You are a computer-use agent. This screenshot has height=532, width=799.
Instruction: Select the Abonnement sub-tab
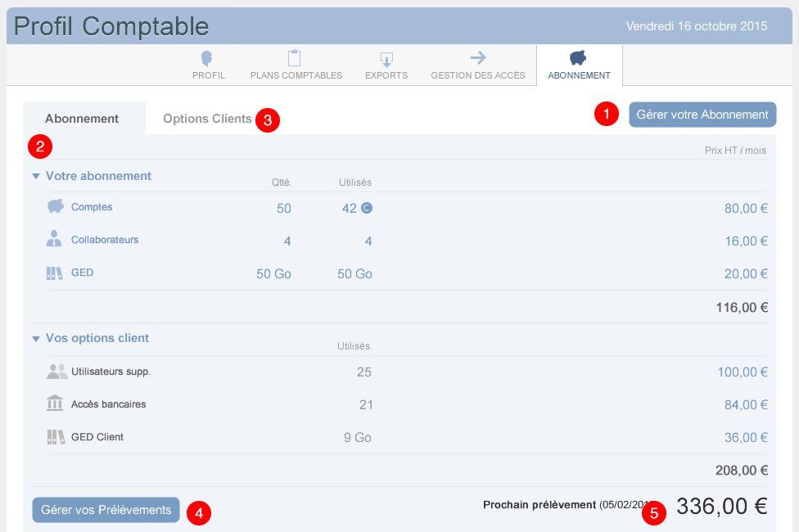coord(82,119)
